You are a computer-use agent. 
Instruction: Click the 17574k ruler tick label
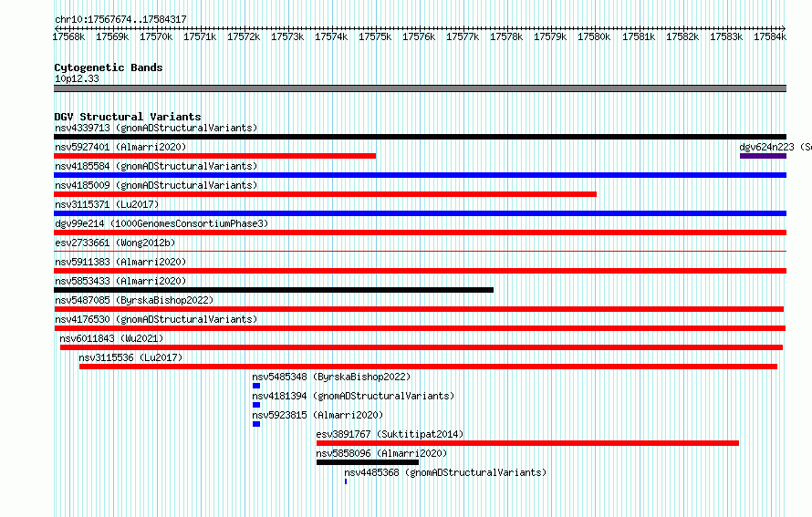point(331,36)
